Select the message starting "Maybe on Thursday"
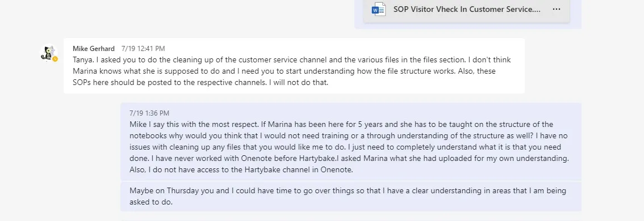Screen dimensions: 644x221 (x=351, y=197)
